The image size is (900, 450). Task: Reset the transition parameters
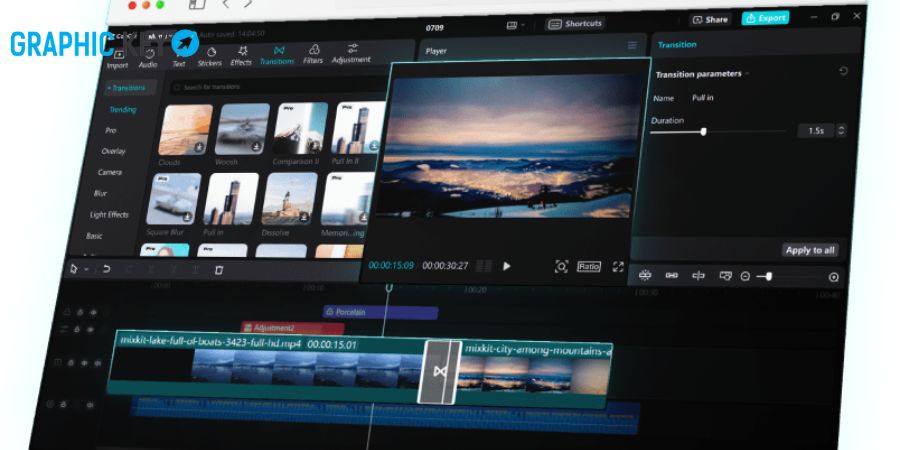(x=843, y=71)
